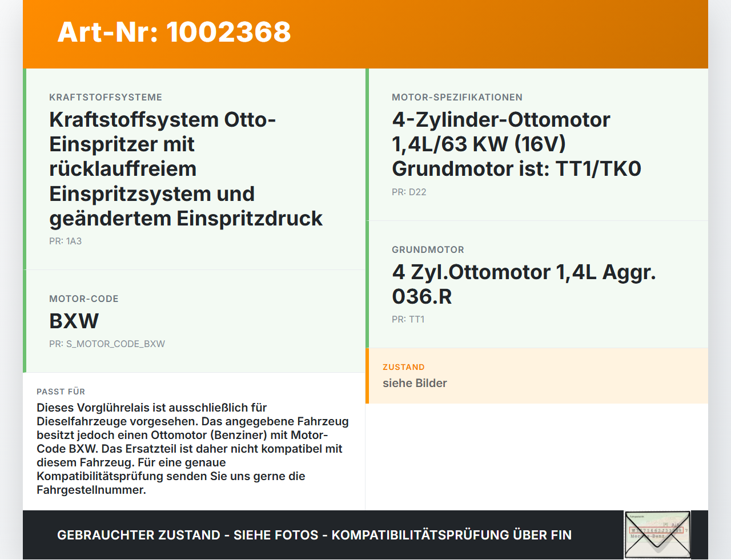Click the vehicle registration thumbnail in the footer
The width and height of the screenshot is (731, 560).
tap(657, 535)
